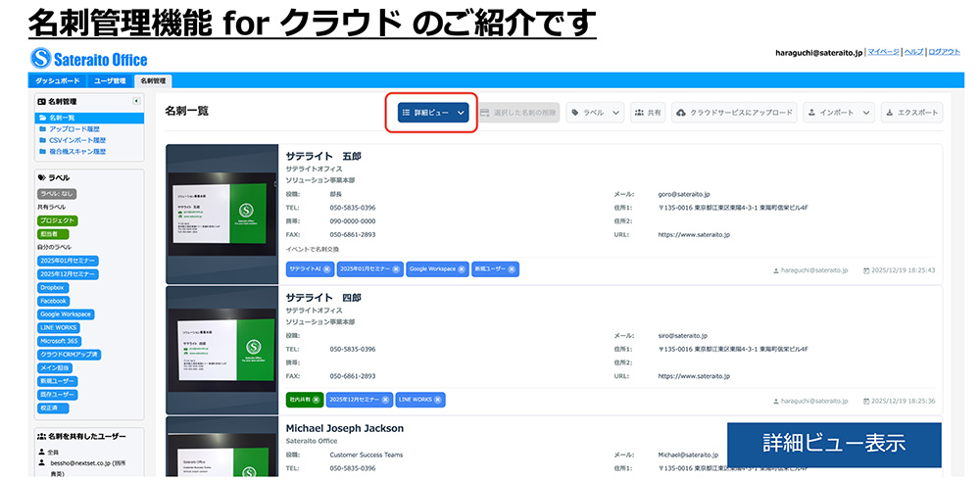Remove Google Workspace tag from first card
This screenshot has width=980, height=480.
tap(462, 268)
